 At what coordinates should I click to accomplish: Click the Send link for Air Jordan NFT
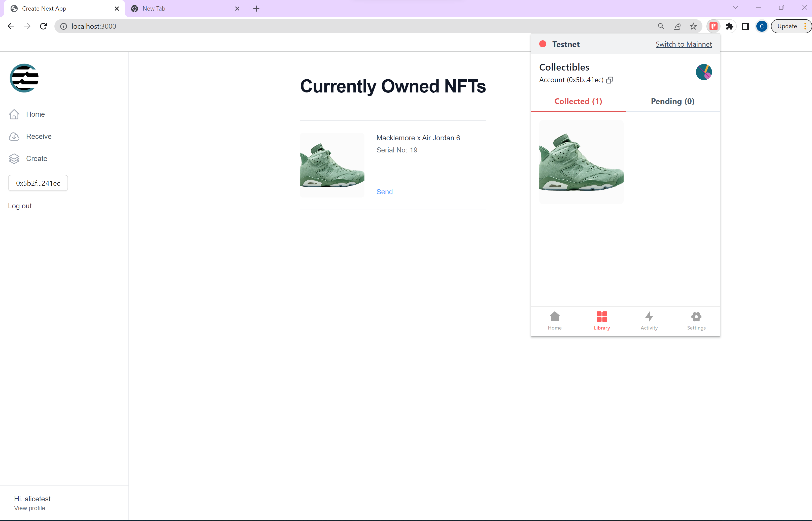click(x=385, y=192)
